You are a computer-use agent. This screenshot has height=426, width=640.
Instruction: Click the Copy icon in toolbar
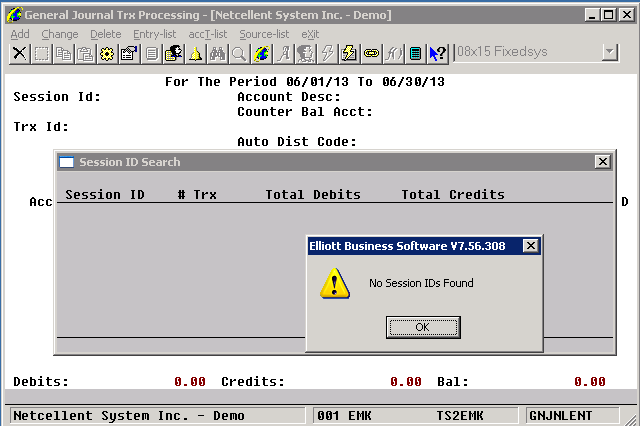pos(63,54)
